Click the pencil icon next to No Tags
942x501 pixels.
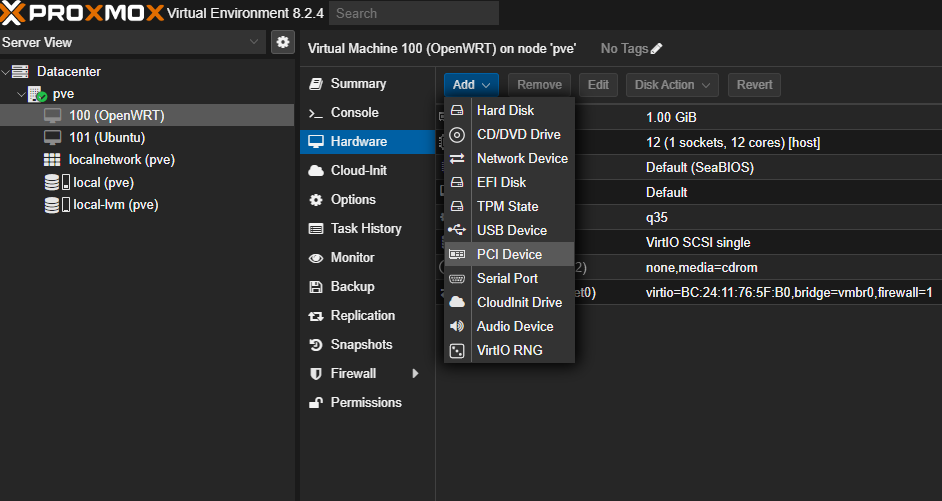[x=657, y=49]
